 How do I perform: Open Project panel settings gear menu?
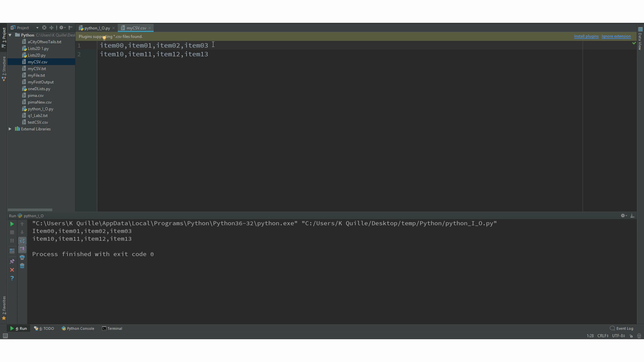(x=62, y=28)
